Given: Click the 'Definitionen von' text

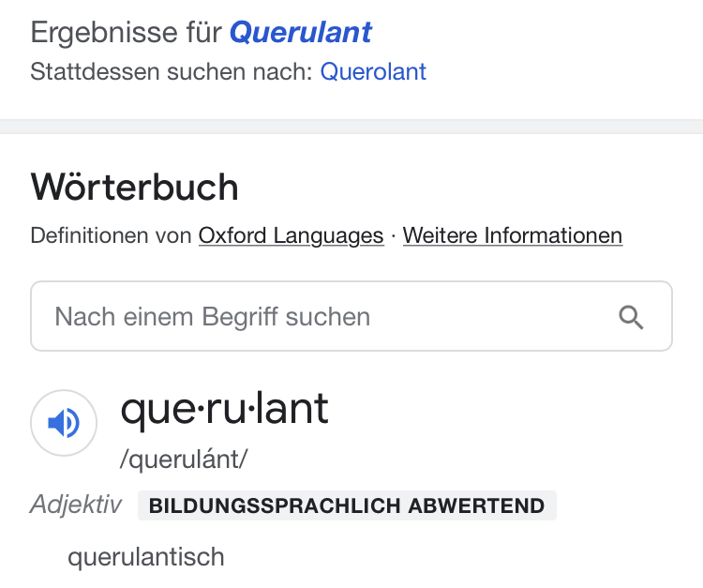Looking at the screenshot, I should (x=111, y=235).
